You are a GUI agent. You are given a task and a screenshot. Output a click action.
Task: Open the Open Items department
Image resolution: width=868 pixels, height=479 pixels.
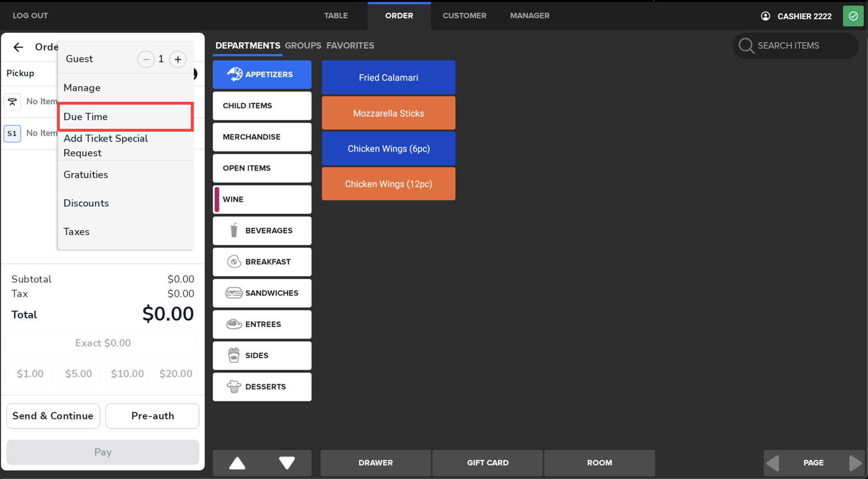pos(262,168)
